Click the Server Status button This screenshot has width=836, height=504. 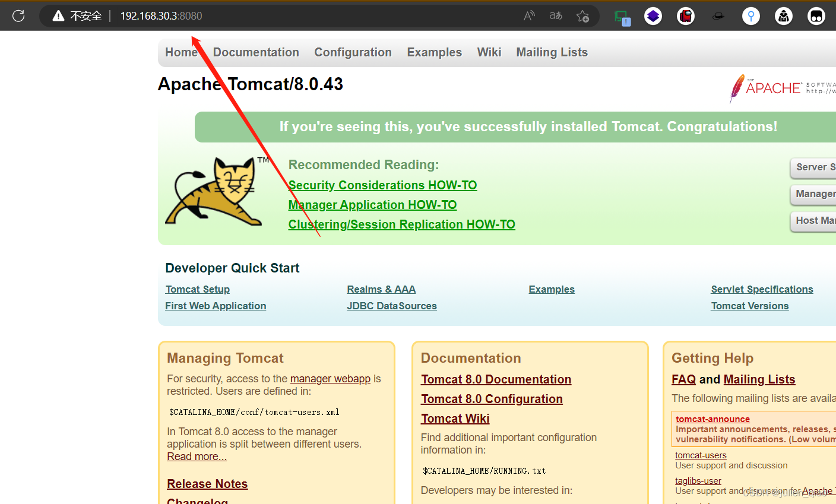point(813,167)
